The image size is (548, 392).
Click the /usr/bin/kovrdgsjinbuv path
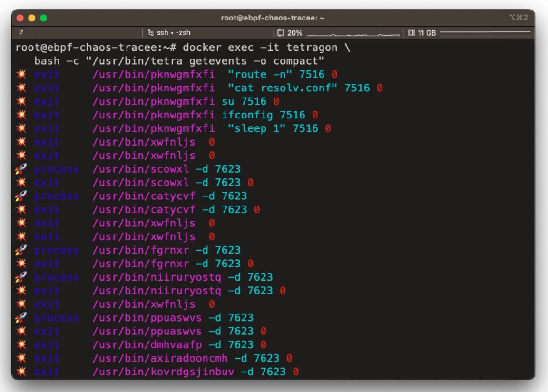coord(163,372)
